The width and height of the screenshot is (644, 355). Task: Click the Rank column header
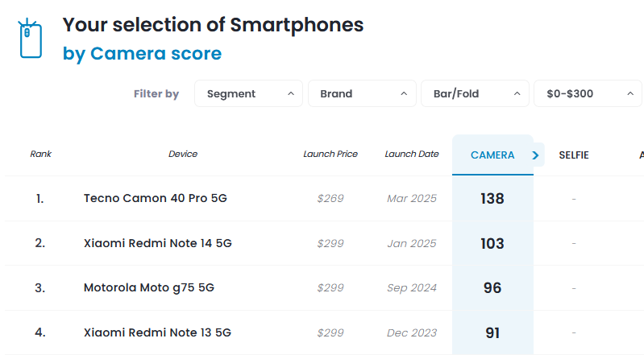40,154
